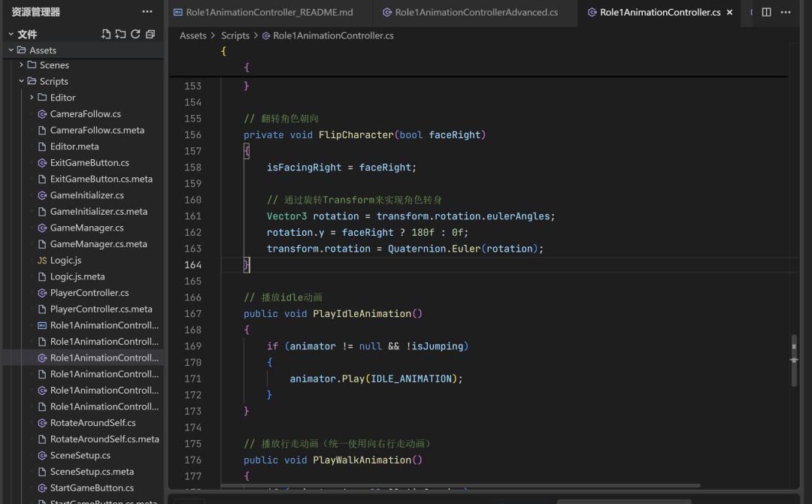Switch to Role1AnimationControllerAdvanced.cs tab
This screenshot has width=812, height=504.
476,13
